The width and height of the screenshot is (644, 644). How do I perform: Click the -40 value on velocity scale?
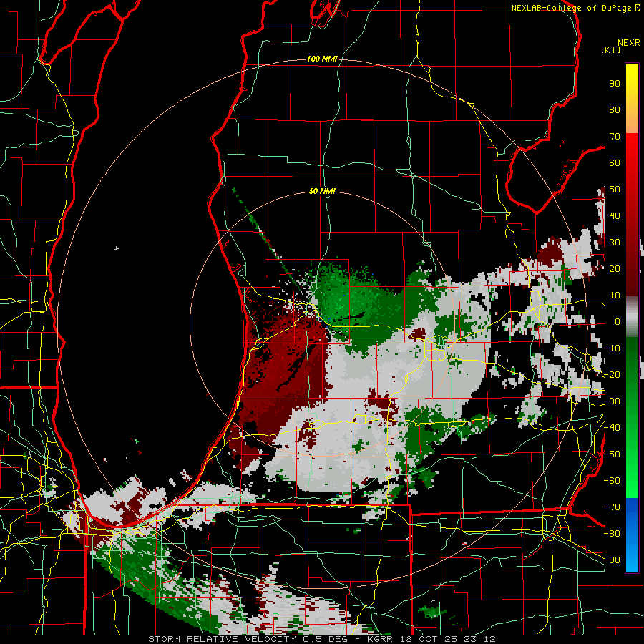(x=612, y=428)
